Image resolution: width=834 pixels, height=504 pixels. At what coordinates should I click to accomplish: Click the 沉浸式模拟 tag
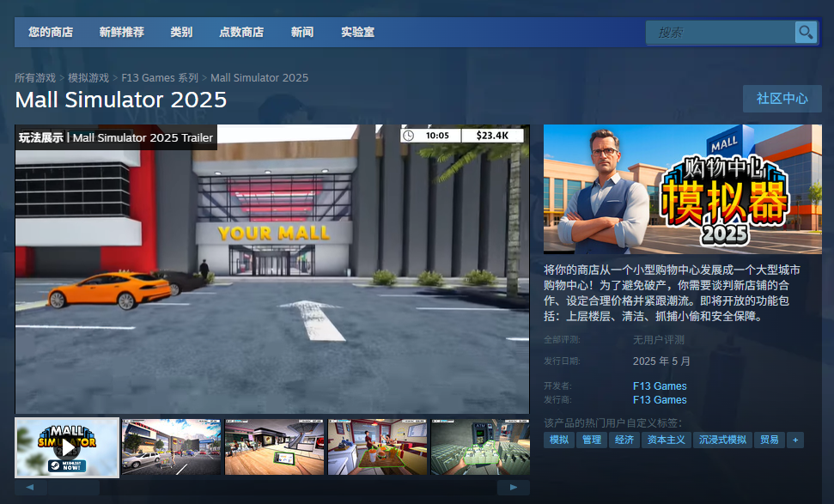click(721, 440)
